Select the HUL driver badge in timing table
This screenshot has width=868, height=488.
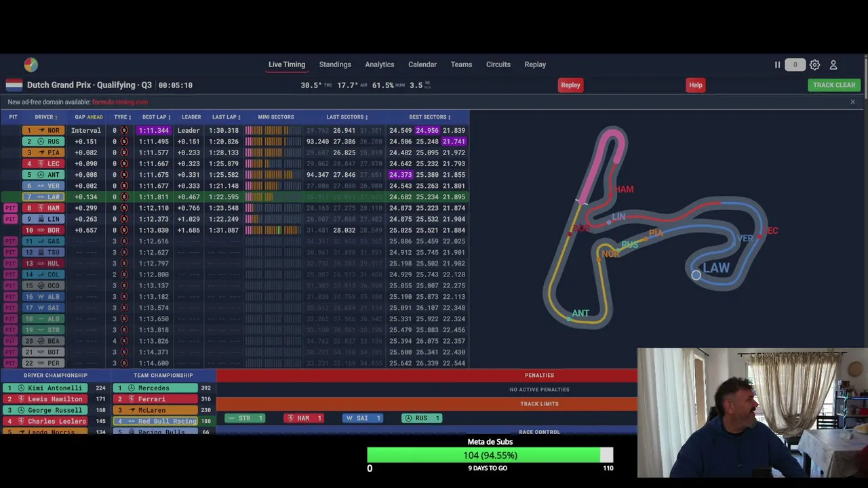point(43,264)
